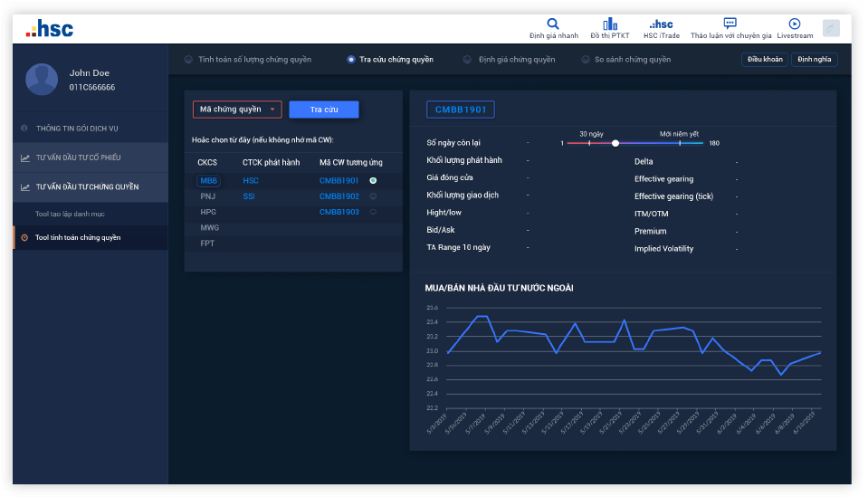Click the Mới niêm yết slider marker

click(x=680, y=143)
